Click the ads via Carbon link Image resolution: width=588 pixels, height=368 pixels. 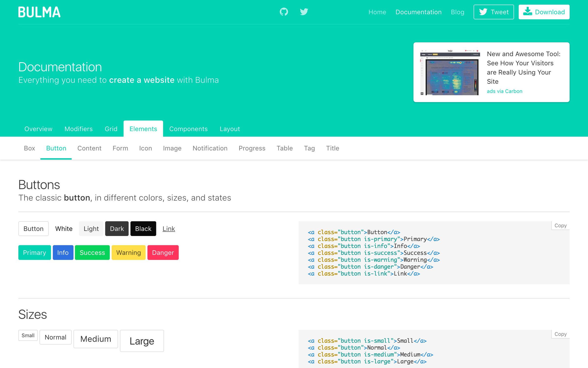(x=505, y=91)
